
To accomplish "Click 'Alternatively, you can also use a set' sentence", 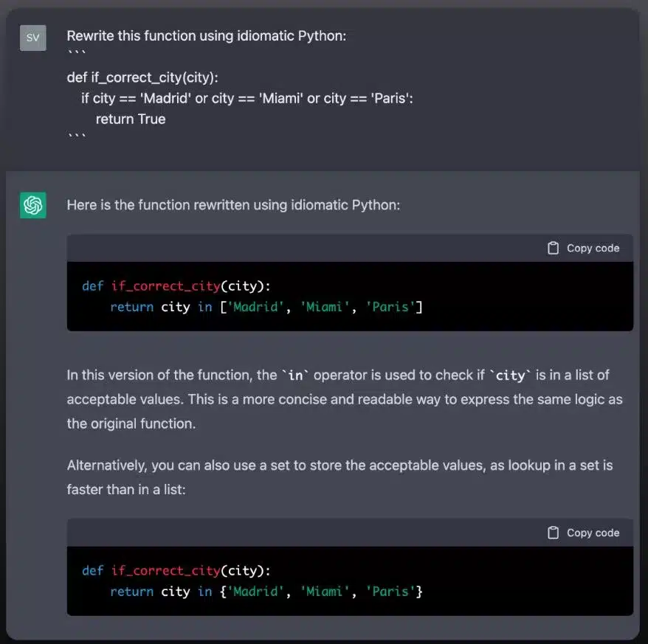I will click(x=339, y=465).
